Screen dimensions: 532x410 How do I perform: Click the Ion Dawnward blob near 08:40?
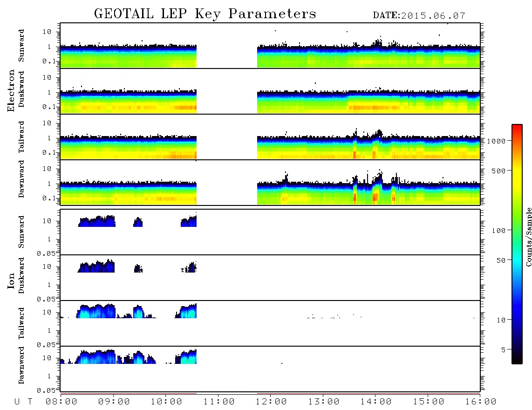click(95, 357)
